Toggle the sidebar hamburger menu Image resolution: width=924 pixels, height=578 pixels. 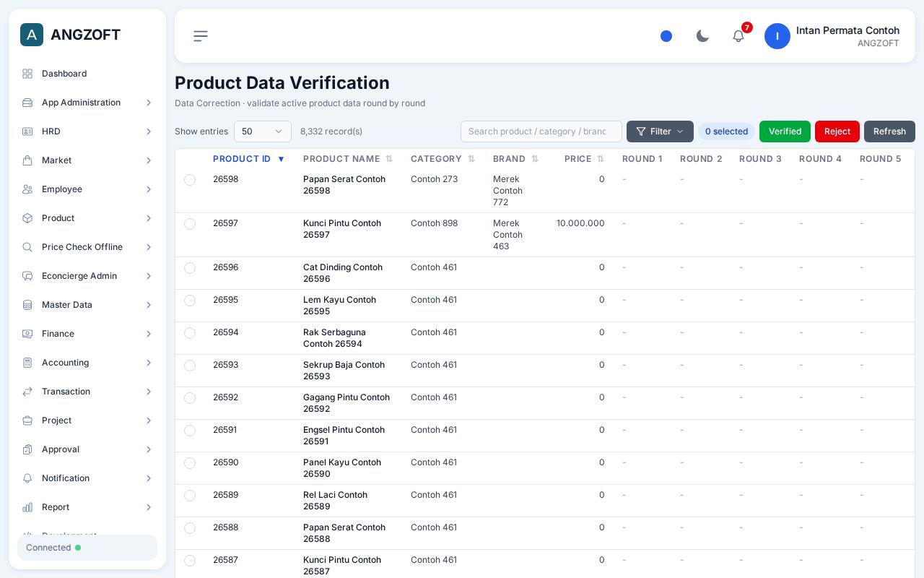coord(201,36)
